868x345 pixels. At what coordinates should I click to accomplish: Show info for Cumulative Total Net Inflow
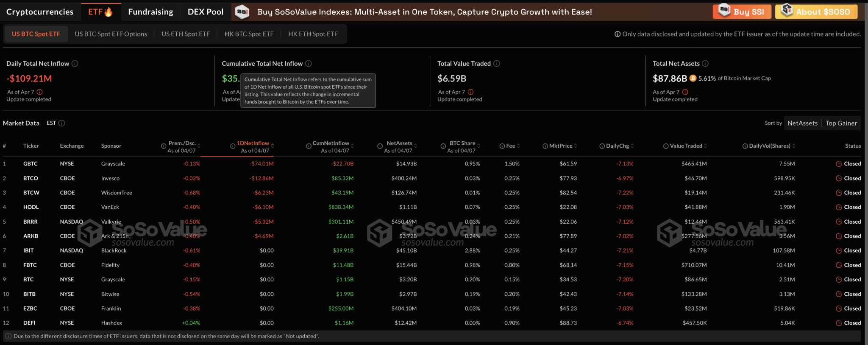point(309,64)
